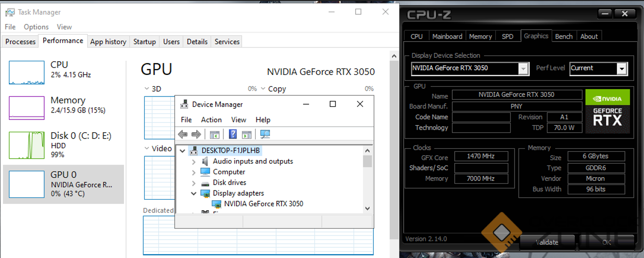Open Device Manager Action menu
The width and height of the screenshot is (644, 258).
pyautogui.click(x=211, y=119)
